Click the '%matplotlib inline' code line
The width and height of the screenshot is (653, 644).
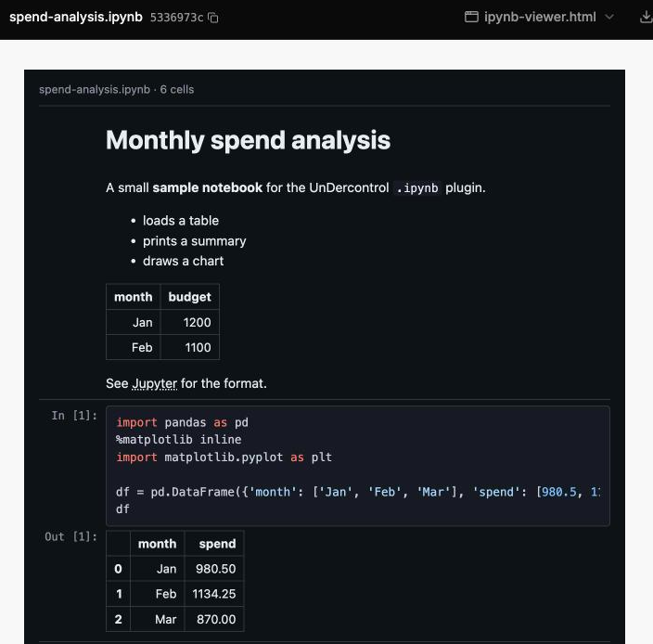179,440
